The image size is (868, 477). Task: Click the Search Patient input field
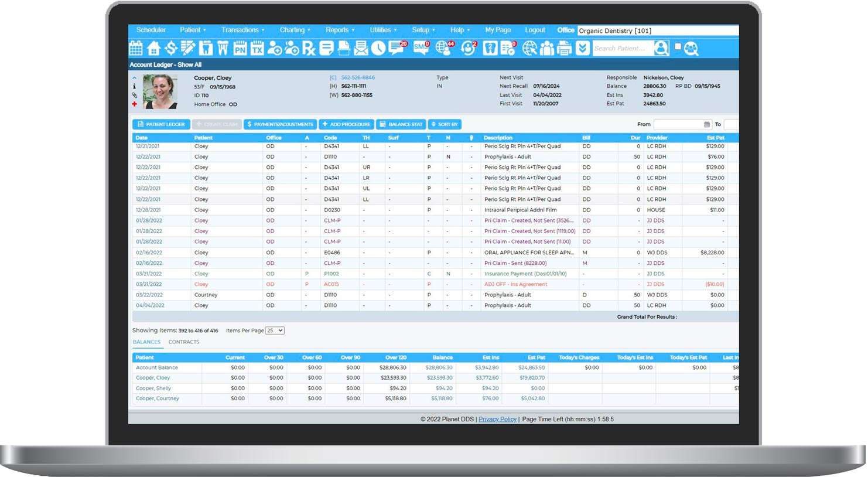tap(623, 48)
